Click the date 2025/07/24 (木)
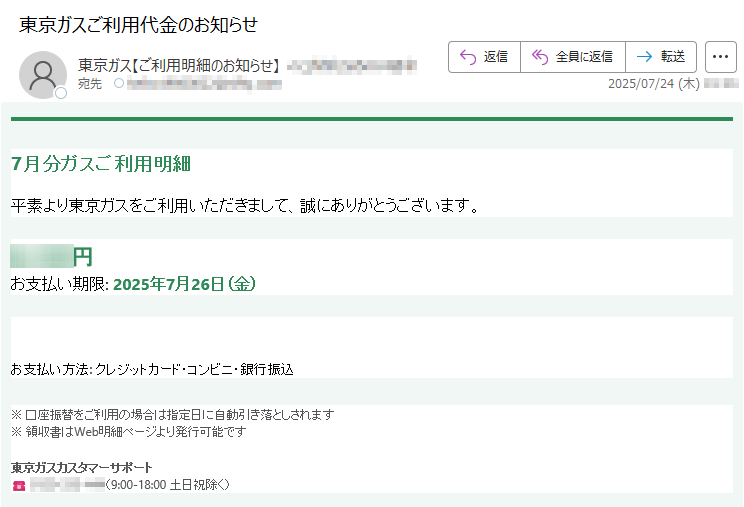Screen dimensions: 744x507 tap(653, 84)
